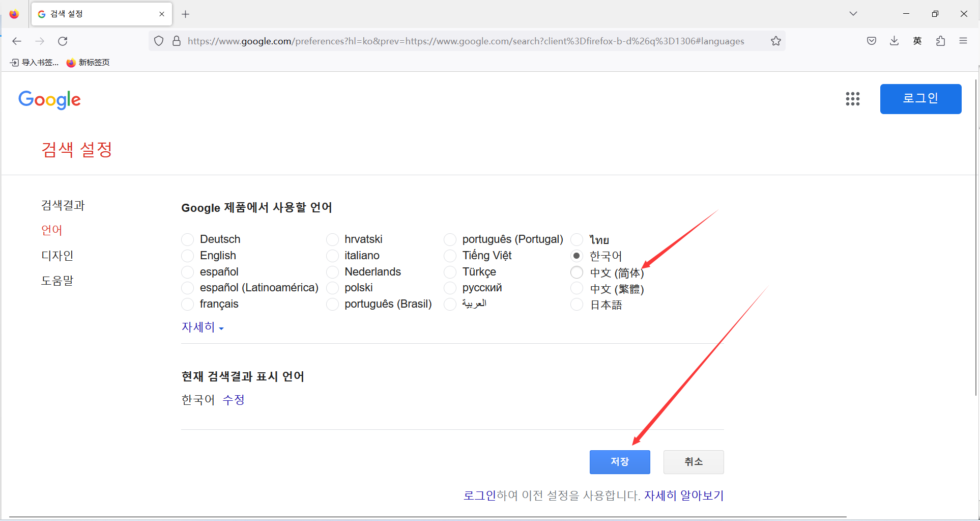Pick hrvatski language option
Screen dimensions: 980x521
click(332, 239)
